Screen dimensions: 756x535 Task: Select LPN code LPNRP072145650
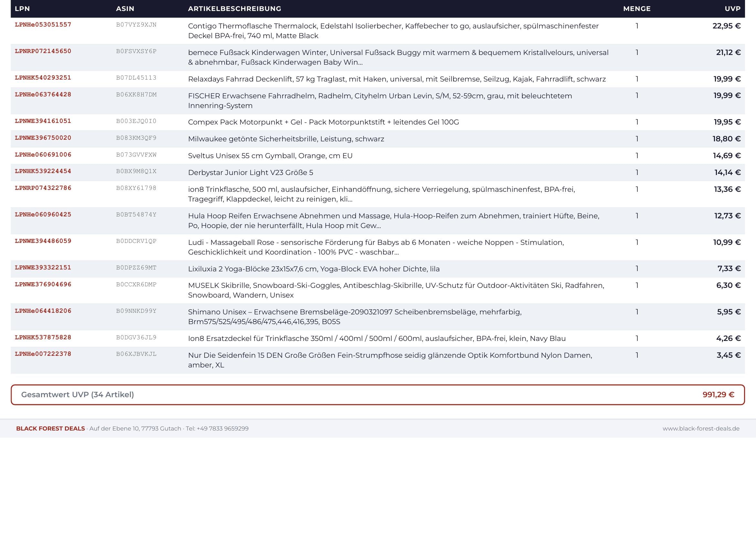point(43,51)
